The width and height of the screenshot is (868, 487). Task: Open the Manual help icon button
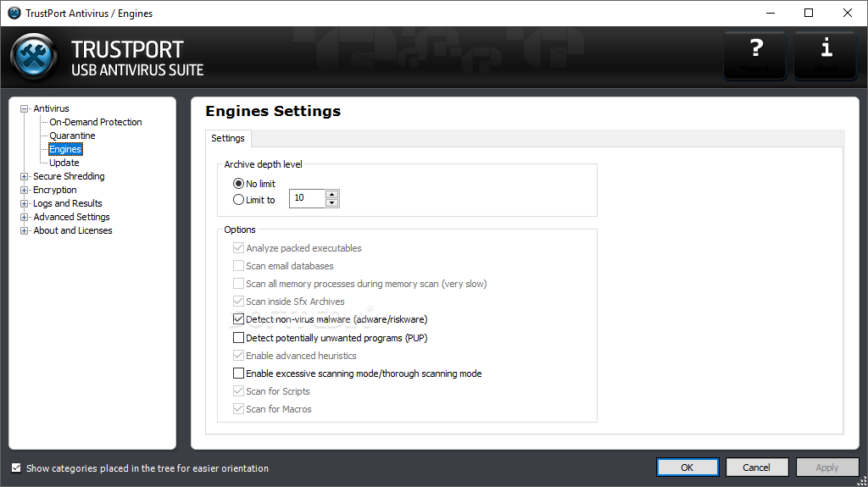[755, 55]
